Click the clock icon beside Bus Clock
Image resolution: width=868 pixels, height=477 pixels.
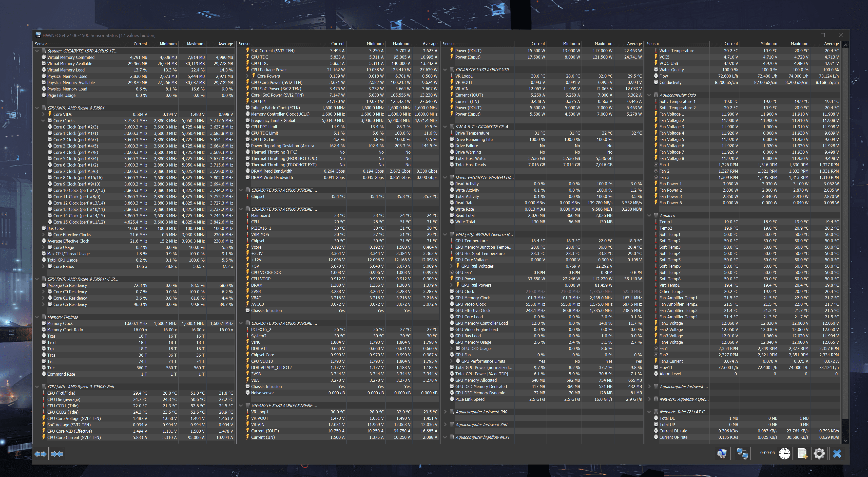pyautogui.click(x=44, y=228)
